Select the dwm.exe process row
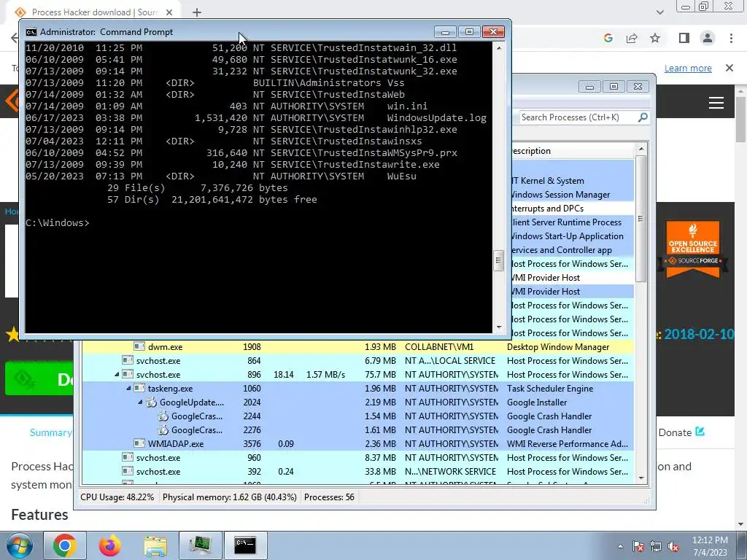This screenshot has width=747, height=560. (x=357, y=347)
